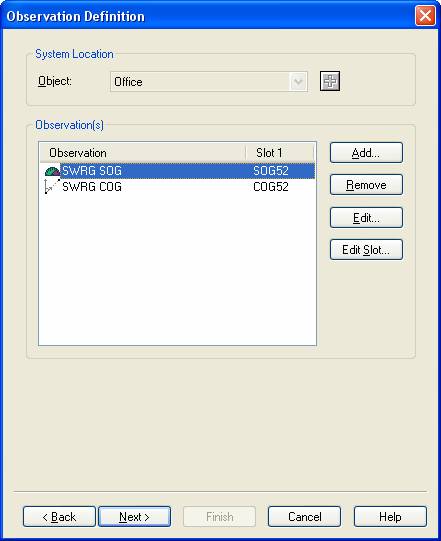The width and height of the screenshot is (441, 541).
Task: Click the plus icon beside Object field
Action: pyautogui.click(x=330, y=81)
